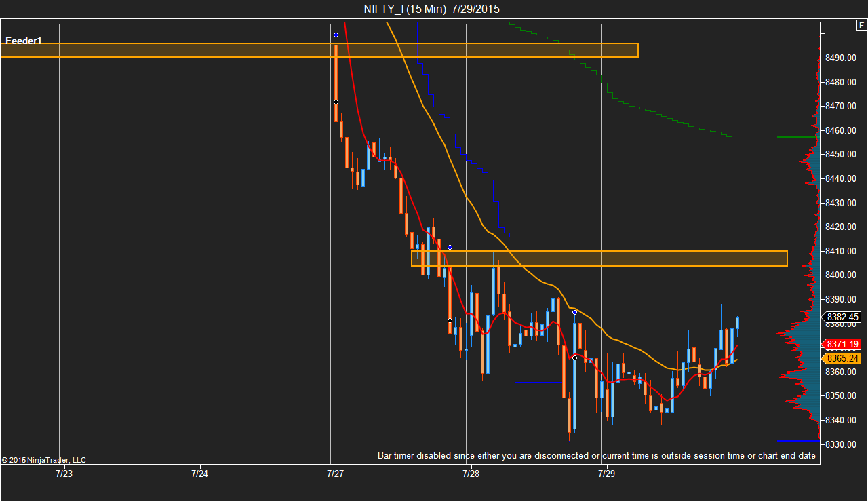The image size is (868, 502).
Task: Click the 'Bar timer disabled' status message
Action: pos(596,455)
